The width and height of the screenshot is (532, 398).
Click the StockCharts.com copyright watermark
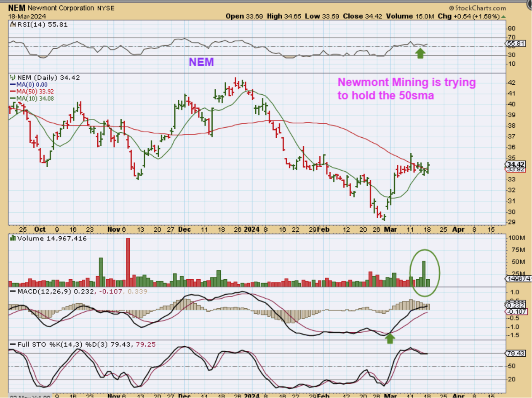tap(477, 8)
